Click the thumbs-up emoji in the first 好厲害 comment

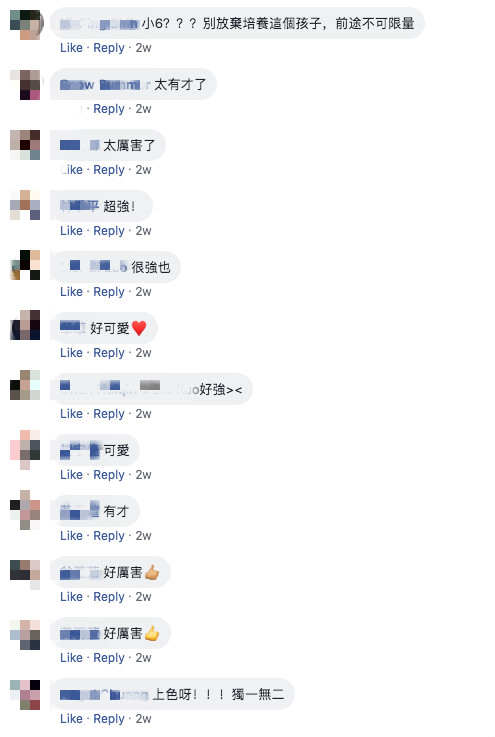click(x=152, y=572)
